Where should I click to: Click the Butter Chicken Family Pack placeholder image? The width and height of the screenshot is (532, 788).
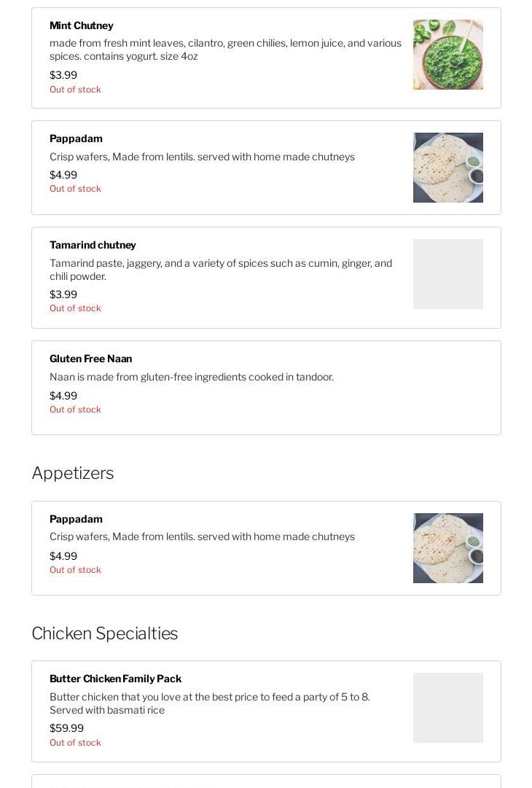pyautogui.click(x=447, y=708)
